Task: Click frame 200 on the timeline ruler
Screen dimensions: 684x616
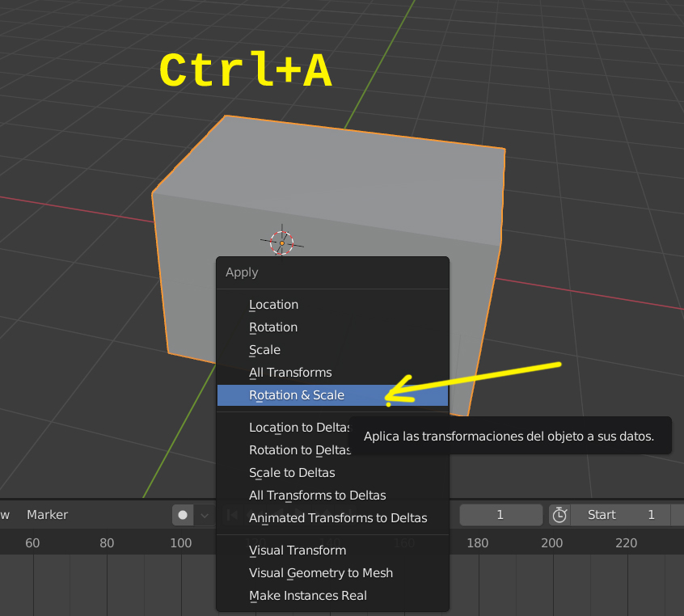Action: 552,543
